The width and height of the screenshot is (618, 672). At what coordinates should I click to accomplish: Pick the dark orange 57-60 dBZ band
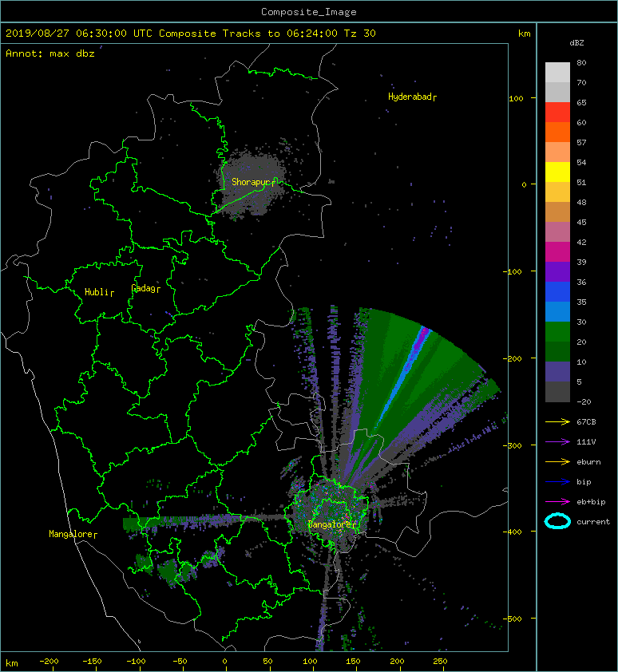557,132
